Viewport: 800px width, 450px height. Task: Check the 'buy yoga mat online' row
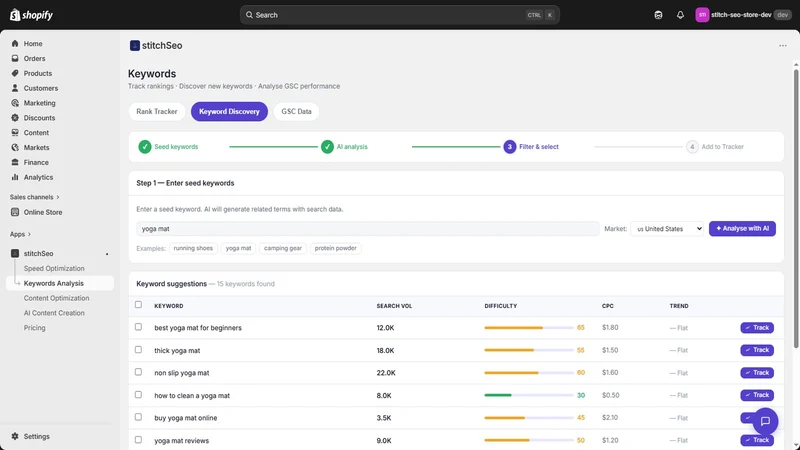tap(138, 417)
